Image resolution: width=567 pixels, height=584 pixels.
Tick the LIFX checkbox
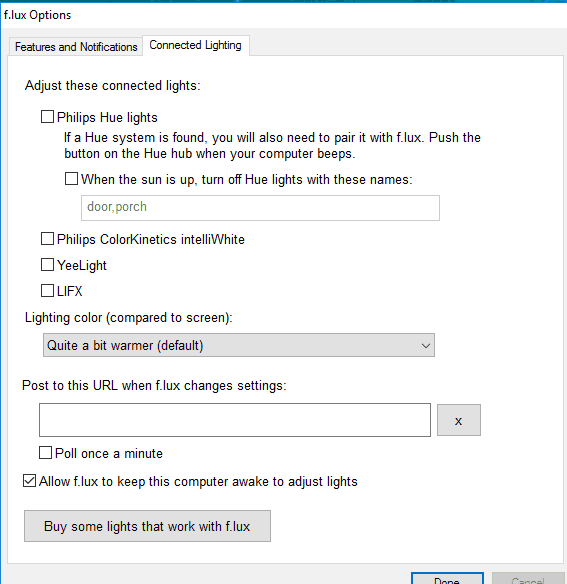click(47, 291)
